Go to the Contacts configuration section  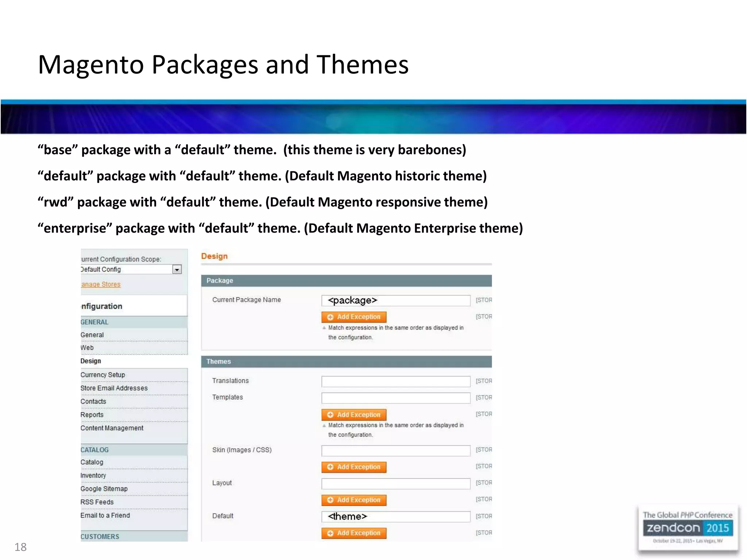pyautogui.click(x=93, y=401)
